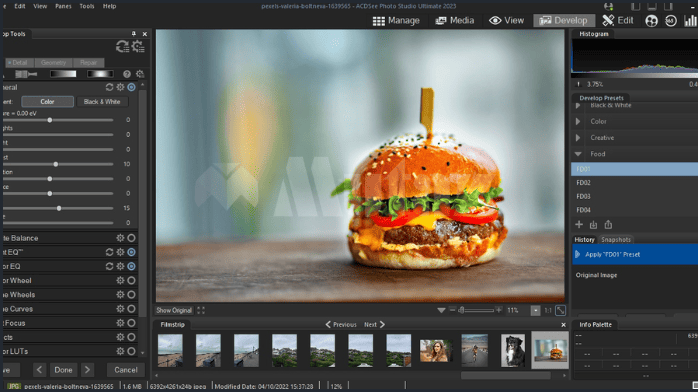Open Color LUTs gear options
The image size is (698, 392).
[x=120, y=351]
